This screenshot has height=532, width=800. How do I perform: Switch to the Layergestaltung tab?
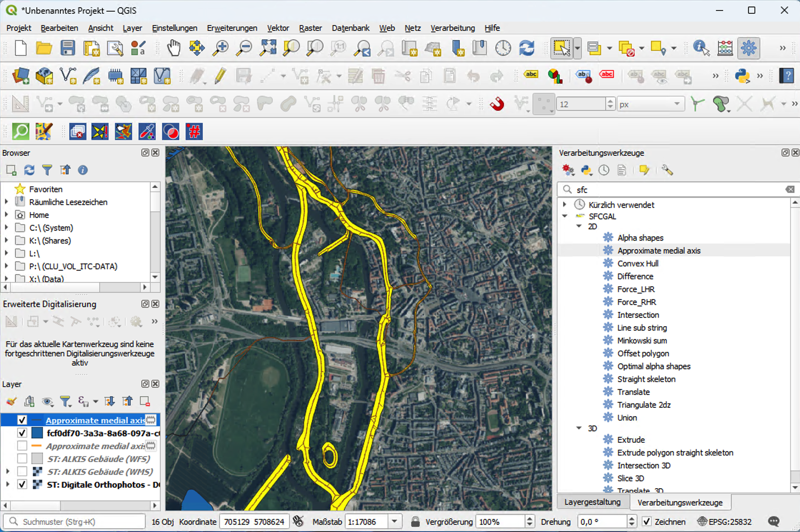[x=592, y=502]
